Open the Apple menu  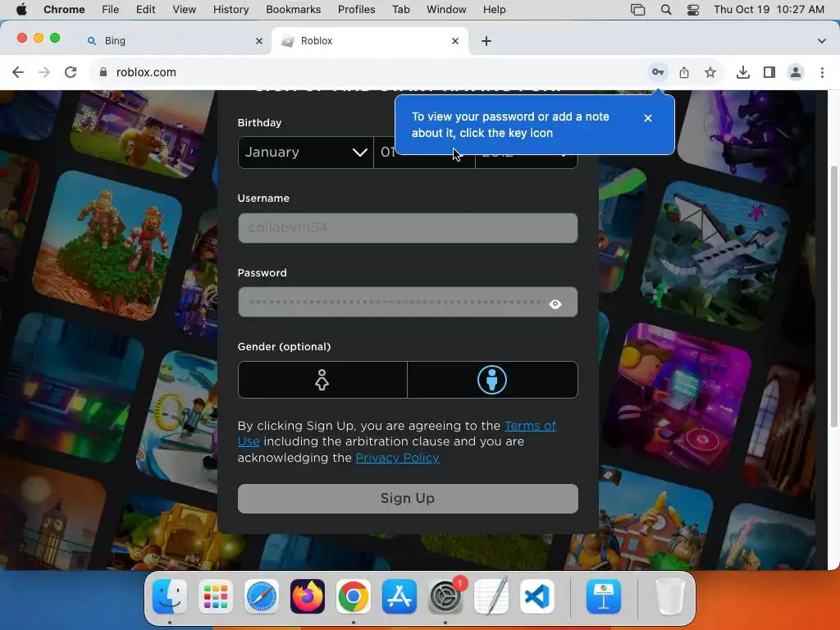pos(21,10)
